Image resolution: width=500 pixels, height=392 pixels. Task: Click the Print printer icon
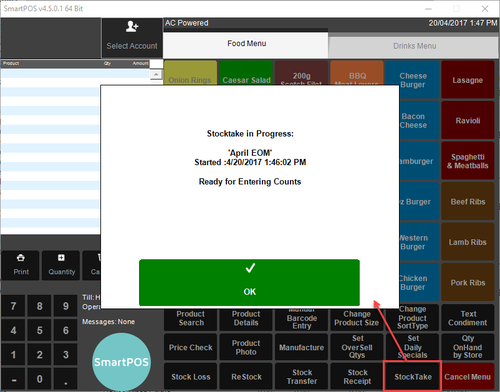pos(21,258)
